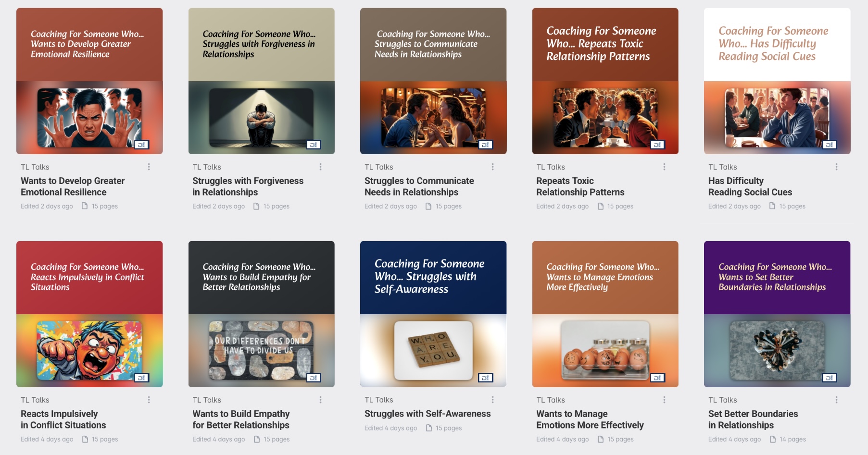Image resolution: width=868 pixels, height=455 pixels.
Task: Click the Struggles to Communicate Needs title
Action: pyautogui.click(x=419, y=186)
